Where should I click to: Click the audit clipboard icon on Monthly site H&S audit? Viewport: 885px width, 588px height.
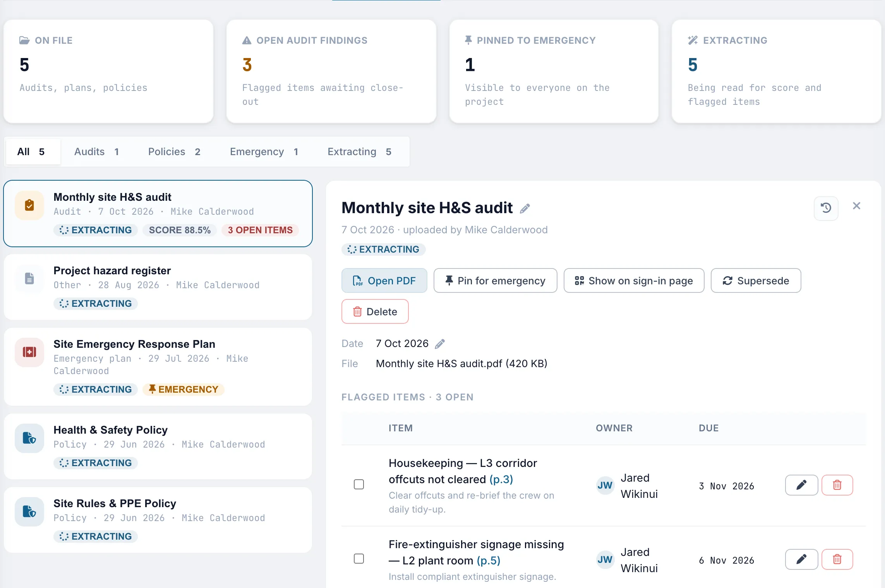pos(29,205)
